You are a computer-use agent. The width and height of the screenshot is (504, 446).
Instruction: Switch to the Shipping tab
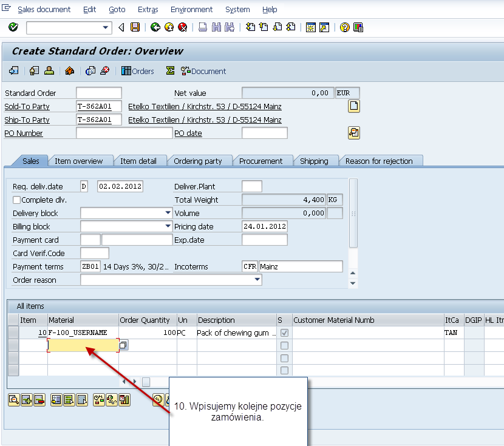coord(314,161)
